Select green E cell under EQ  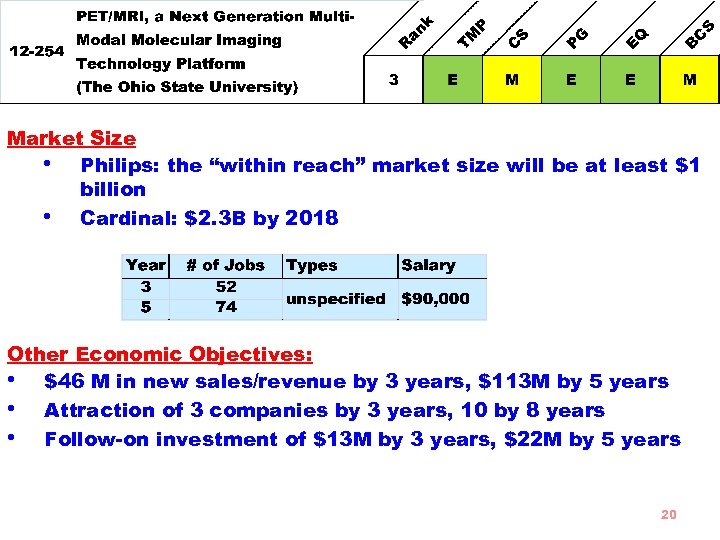(630, 79)
